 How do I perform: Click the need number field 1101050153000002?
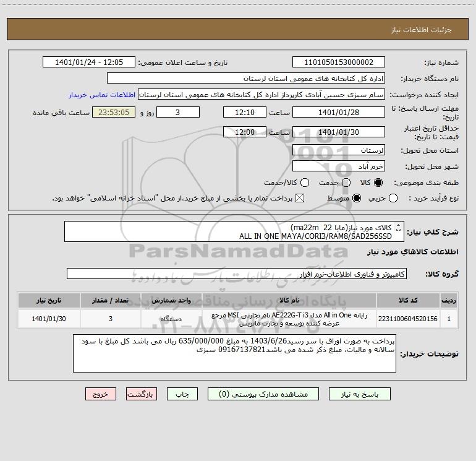click(x=339, y=62)
